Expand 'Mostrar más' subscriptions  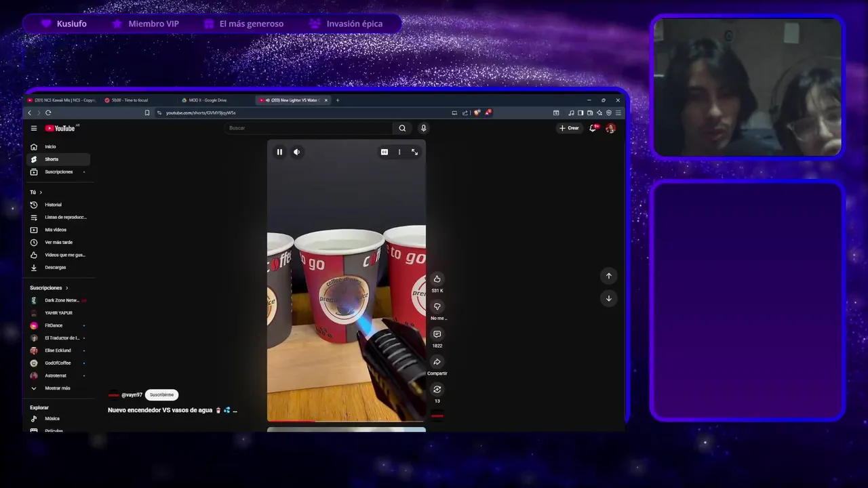tap(58, 388)
